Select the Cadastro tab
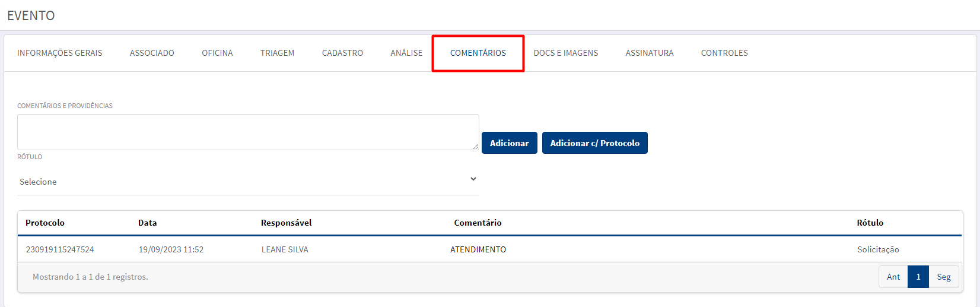Screen dimensions: 980x307 tap(342, 53)
